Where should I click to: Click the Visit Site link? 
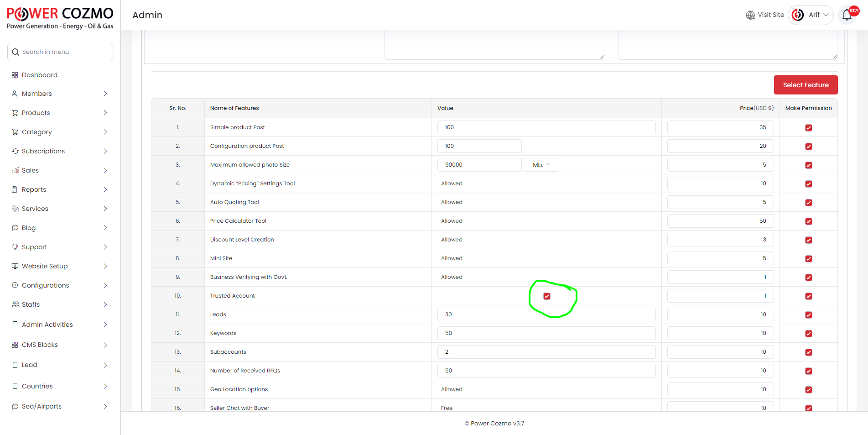click(770, 15)
